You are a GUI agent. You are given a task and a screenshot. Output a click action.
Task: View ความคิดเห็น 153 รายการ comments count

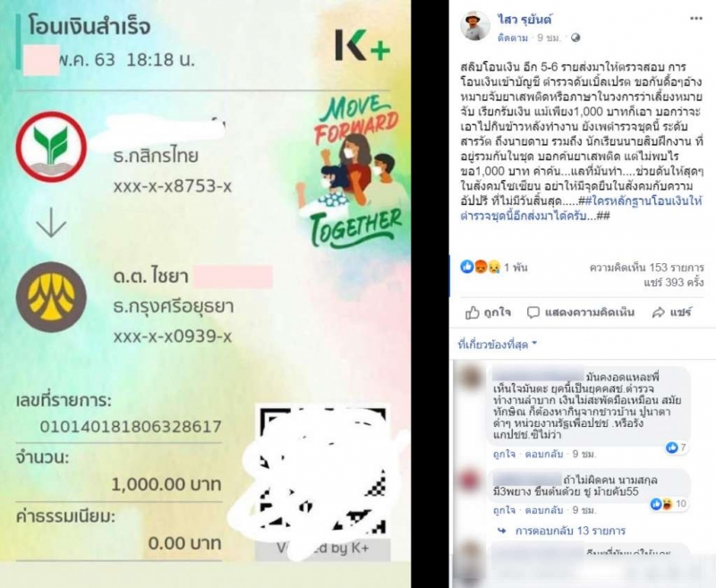pyautogui.click(x=646, y=268)
